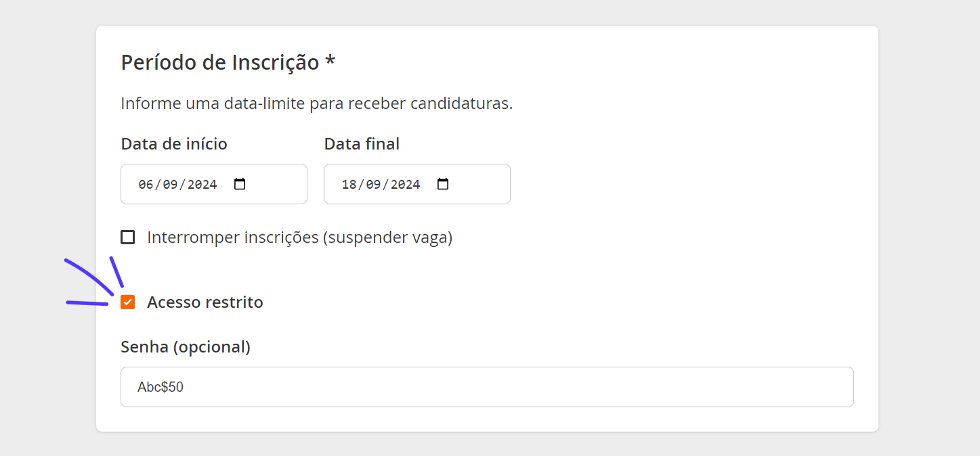The width and height of the screenshot is (980, 456).
Task: Select the month 09 in Data final
Action: click(x=373, y=184)
